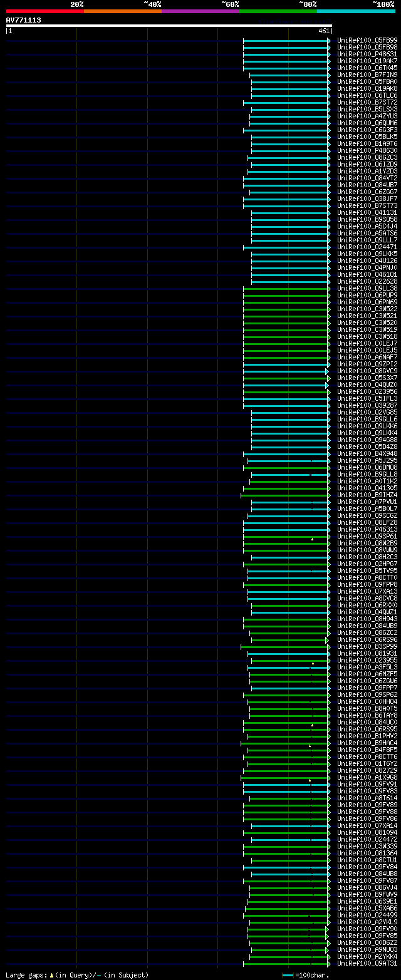
Task: Click the UniRef100_P48630 entry
Action: click(x=367, y=151)
